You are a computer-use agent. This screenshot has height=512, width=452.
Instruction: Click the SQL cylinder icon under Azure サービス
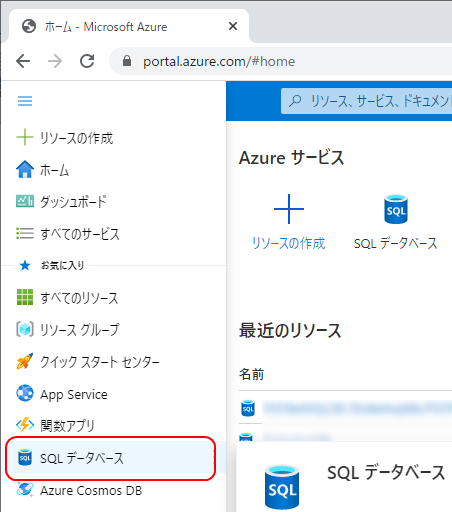(x=396, y=209)
